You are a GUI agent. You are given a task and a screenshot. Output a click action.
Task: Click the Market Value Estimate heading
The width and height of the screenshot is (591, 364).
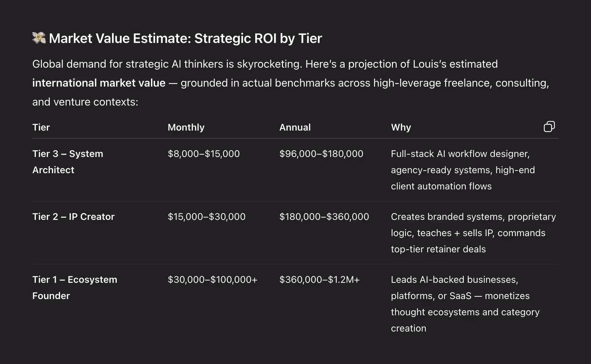[185, 39]
